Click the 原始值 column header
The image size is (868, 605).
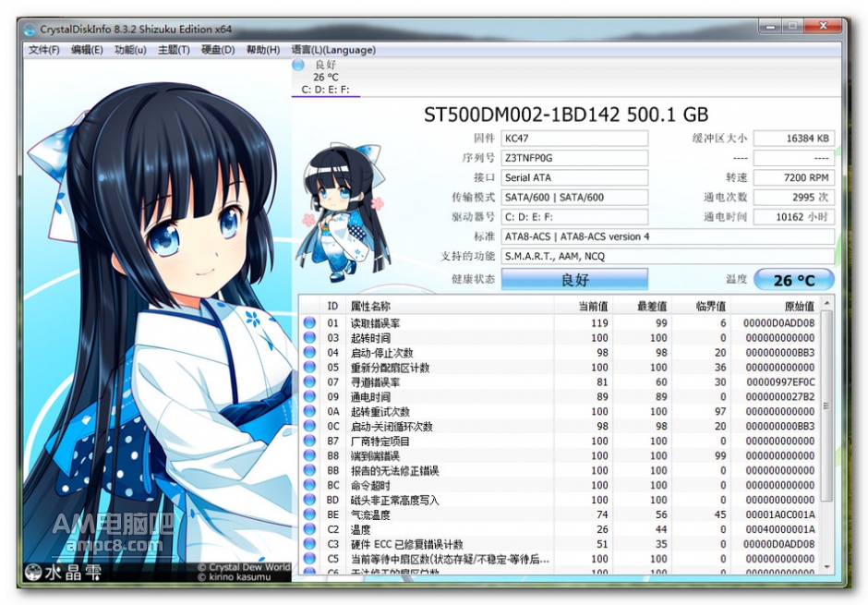(776, 306)
